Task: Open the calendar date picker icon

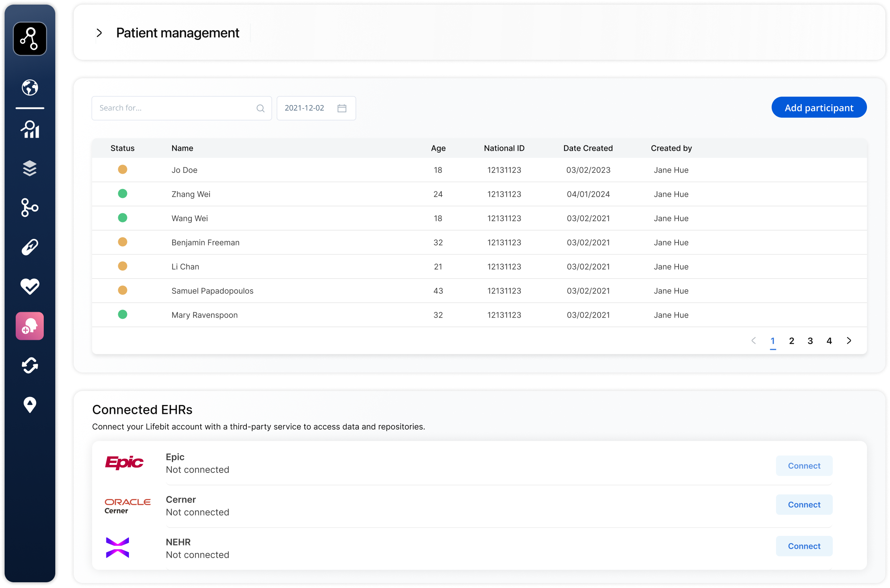Action: 342,108
